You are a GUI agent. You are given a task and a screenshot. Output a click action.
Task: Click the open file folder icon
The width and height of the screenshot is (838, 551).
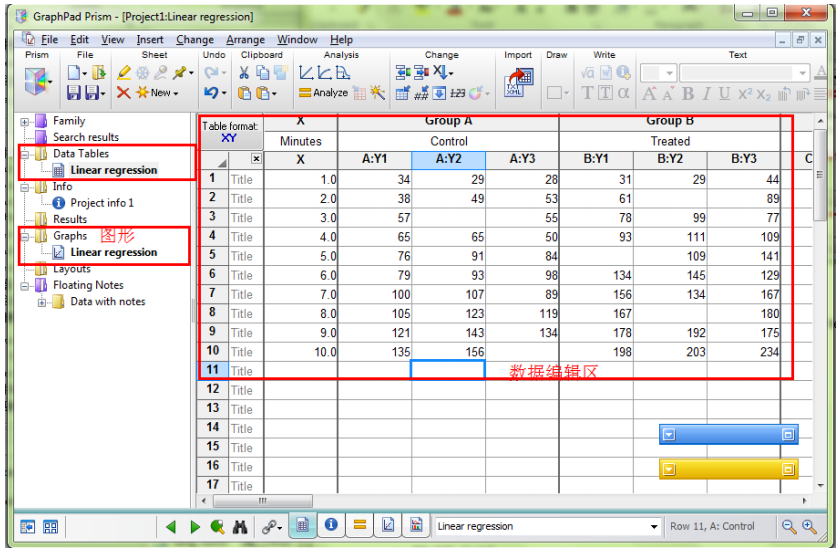[98, 73]
